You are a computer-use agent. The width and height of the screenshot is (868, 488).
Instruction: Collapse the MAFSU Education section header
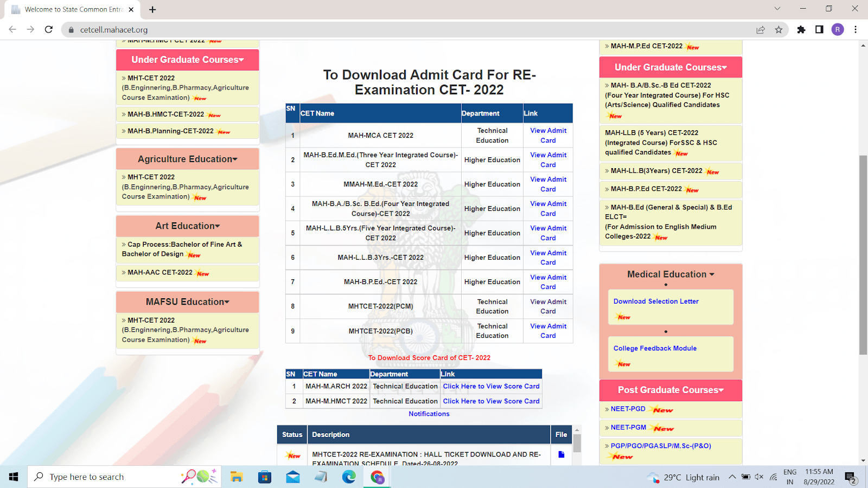click(187, 302)
